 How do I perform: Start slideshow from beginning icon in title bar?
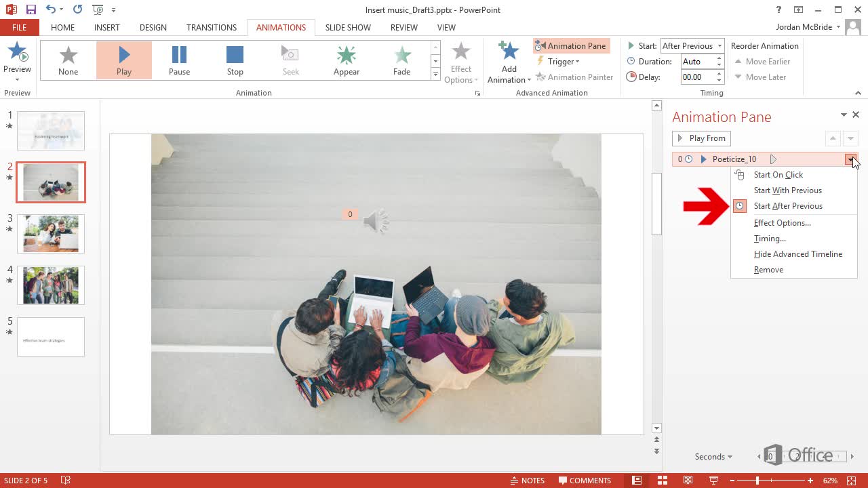[x=98, y=9]
